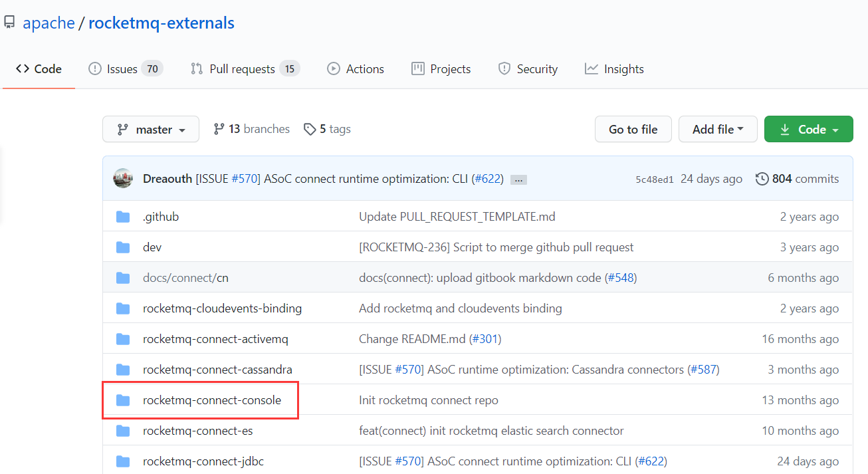Open the docs/connect/cn folder
This screenshot has height=474, width=868.
tap(185, 278)
